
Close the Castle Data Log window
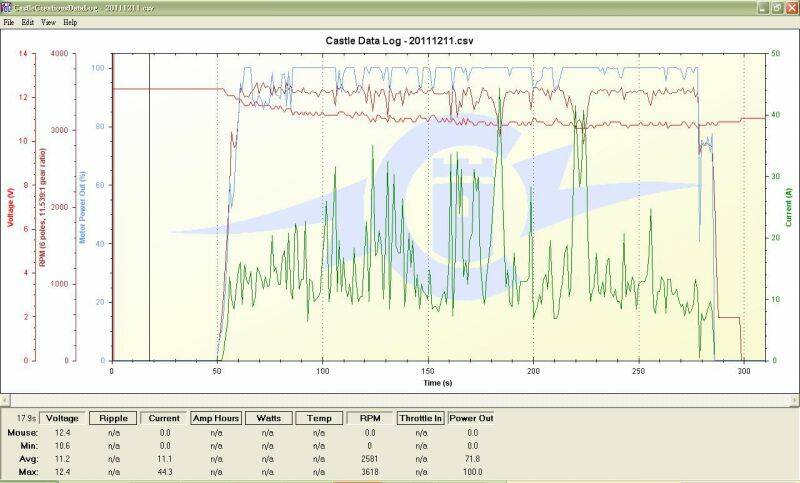click(x=790, y=6)
